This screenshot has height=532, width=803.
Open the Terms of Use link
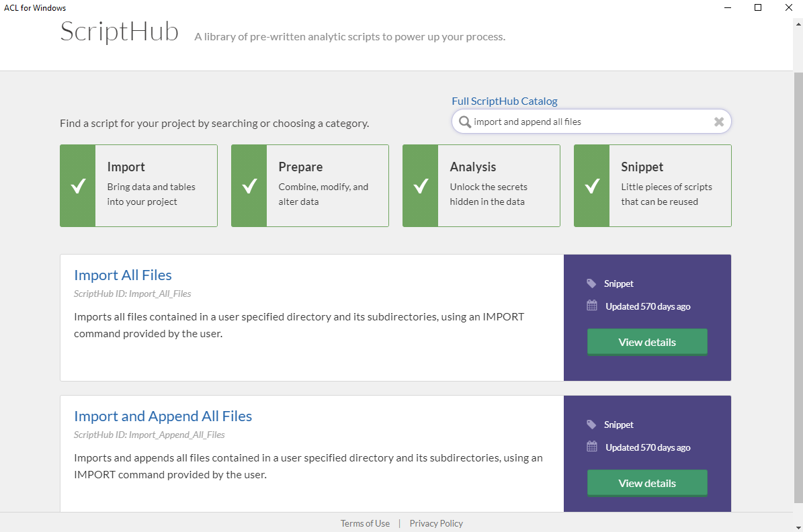point(365,523)
